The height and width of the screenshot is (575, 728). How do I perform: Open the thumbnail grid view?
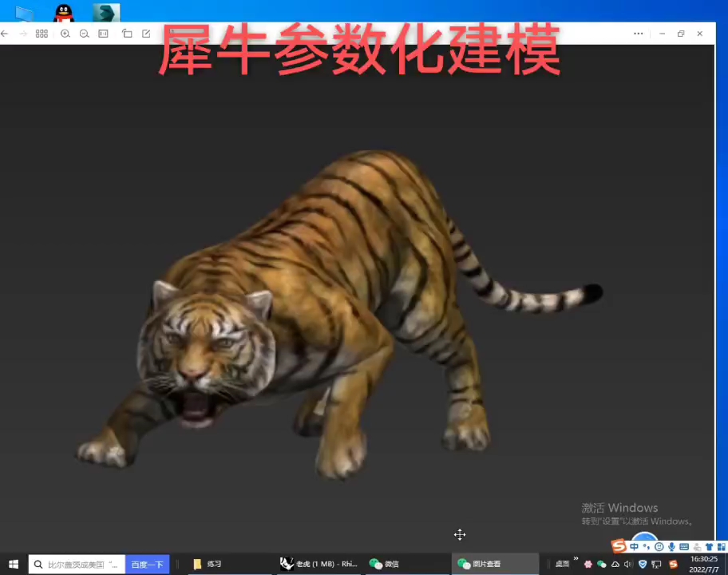pyautogui.click(x=42, y=34)
